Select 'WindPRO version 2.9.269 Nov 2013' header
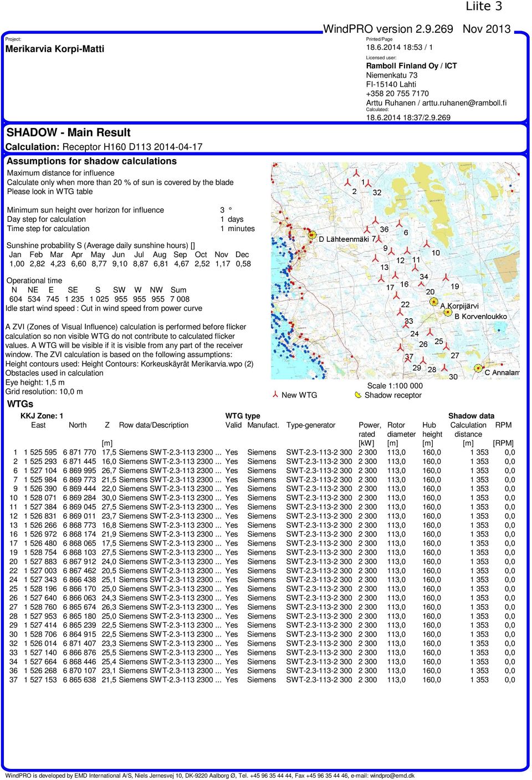This screenshot has width=532, height=780. tap(417, 29)
